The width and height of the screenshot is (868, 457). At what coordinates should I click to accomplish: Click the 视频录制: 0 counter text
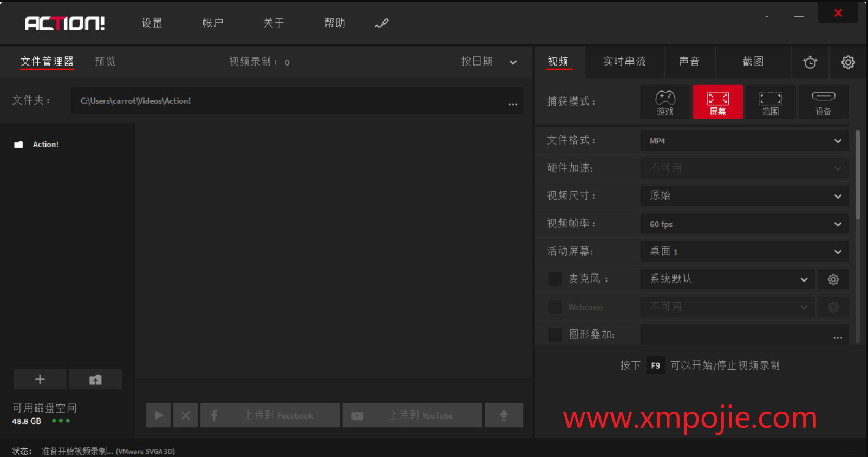point(259,62)
